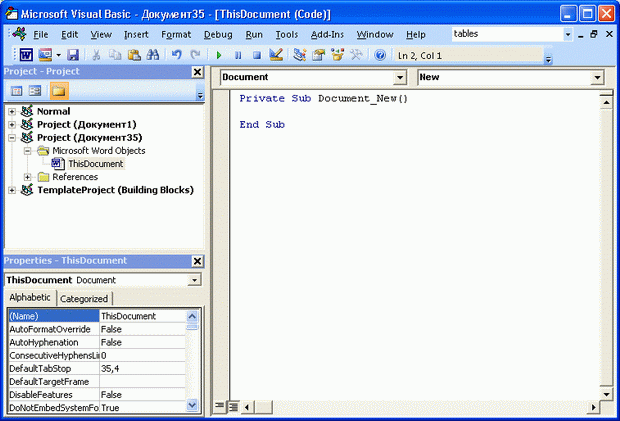
Task: Open the Object Browser icon
Action: pyautogui.click(x=337, y=55)
